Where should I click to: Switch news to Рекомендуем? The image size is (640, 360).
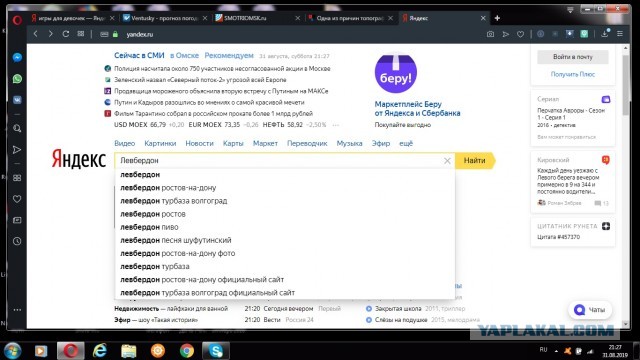229,56
